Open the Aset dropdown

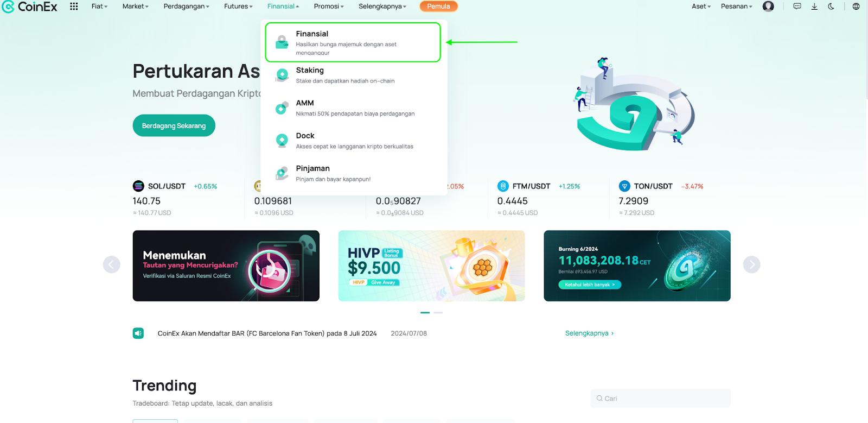click(701, 7)
